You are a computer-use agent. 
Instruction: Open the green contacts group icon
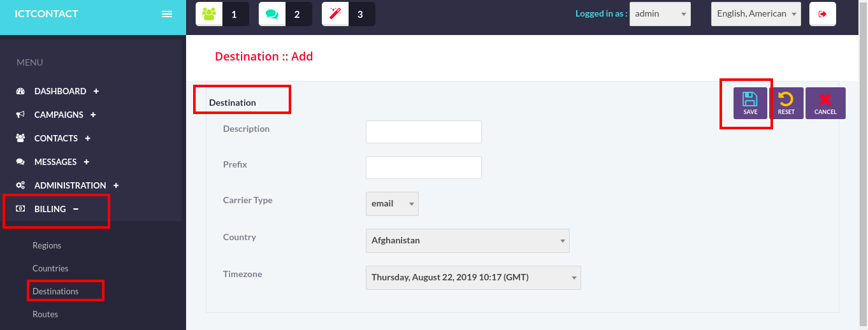pos(209,14)
